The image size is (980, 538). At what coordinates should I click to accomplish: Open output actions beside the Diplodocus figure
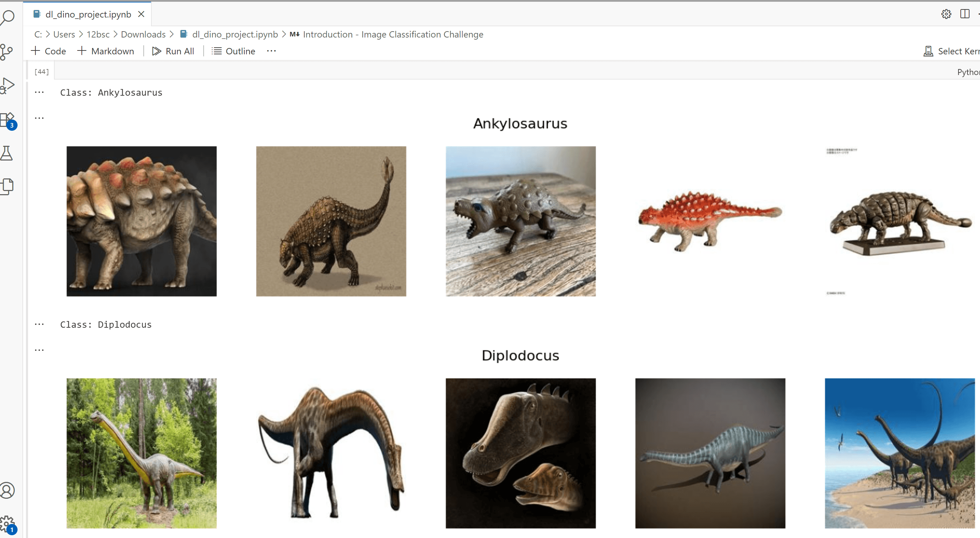[x=39, y=350]
